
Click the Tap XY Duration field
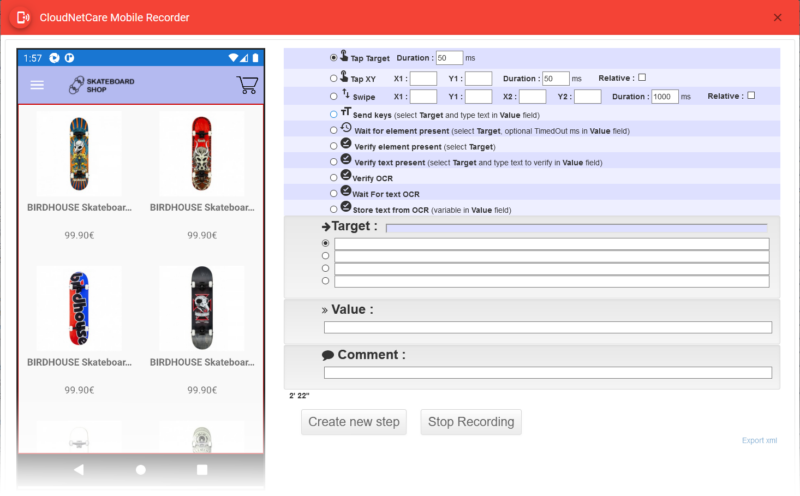pos(556,79)
